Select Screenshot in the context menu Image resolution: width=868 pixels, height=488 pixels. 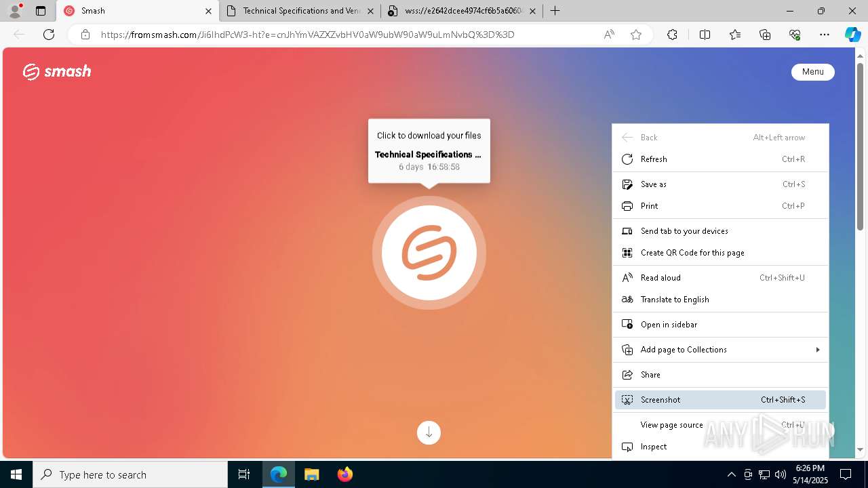point(720,400)
